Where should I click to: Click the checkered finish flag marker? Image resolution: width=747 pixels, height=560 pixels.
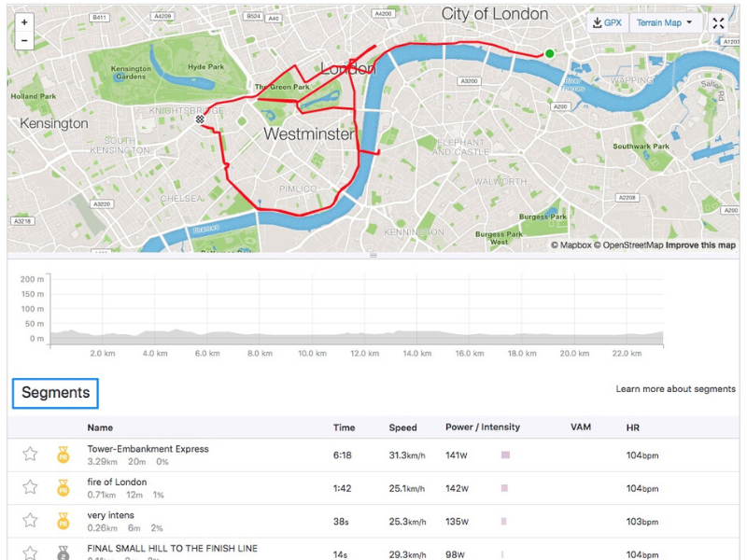pyautogui.click(x=200, y=119)
